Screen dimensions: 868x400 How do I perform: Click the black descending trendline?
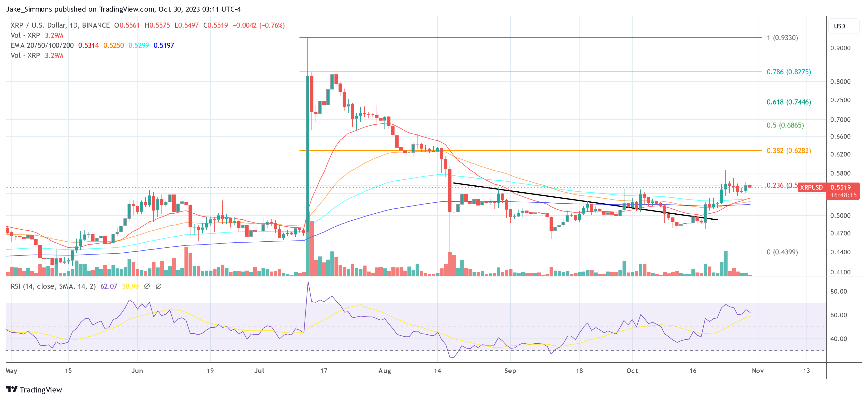pyautogui.click(x=585, y=201)
